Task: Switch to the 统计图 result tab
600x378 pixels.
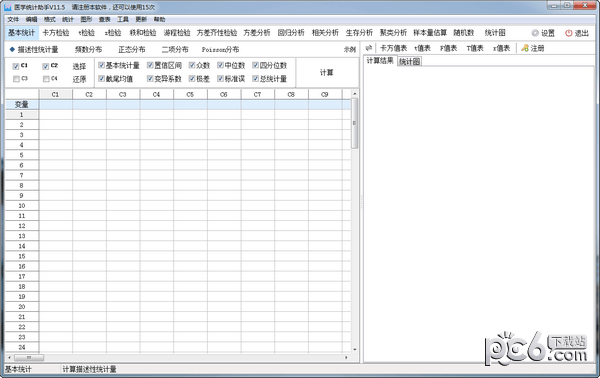Action: [x=409, y=61]
